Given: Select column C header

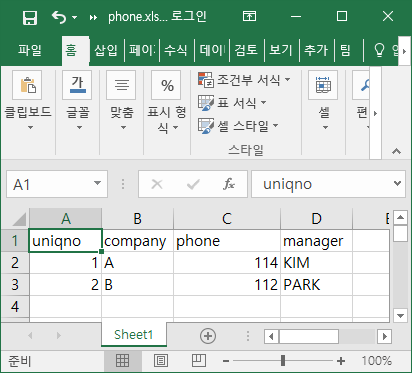Looking at the screenshot, I should point(227,219).
